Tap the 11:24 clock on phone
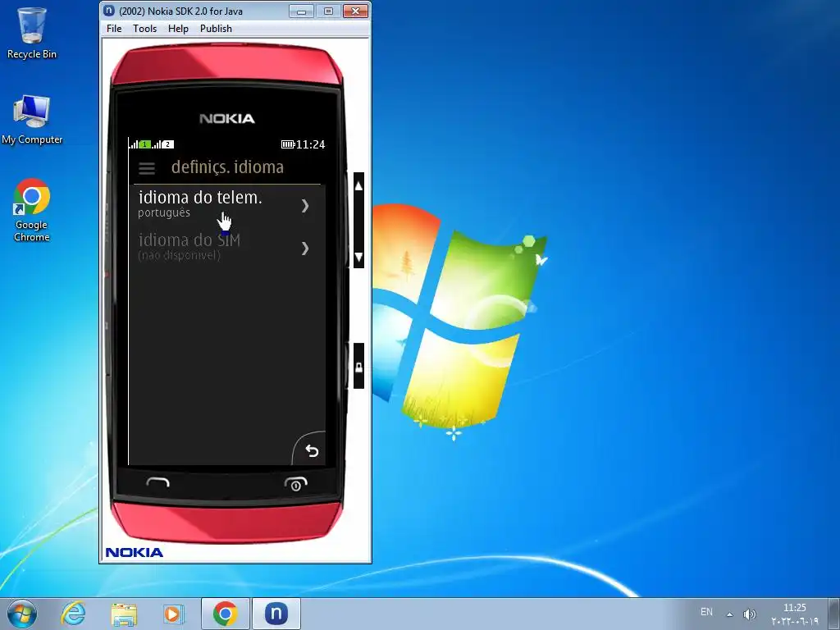Viewport: 840px width, 630px height. [x=310, y=144]
